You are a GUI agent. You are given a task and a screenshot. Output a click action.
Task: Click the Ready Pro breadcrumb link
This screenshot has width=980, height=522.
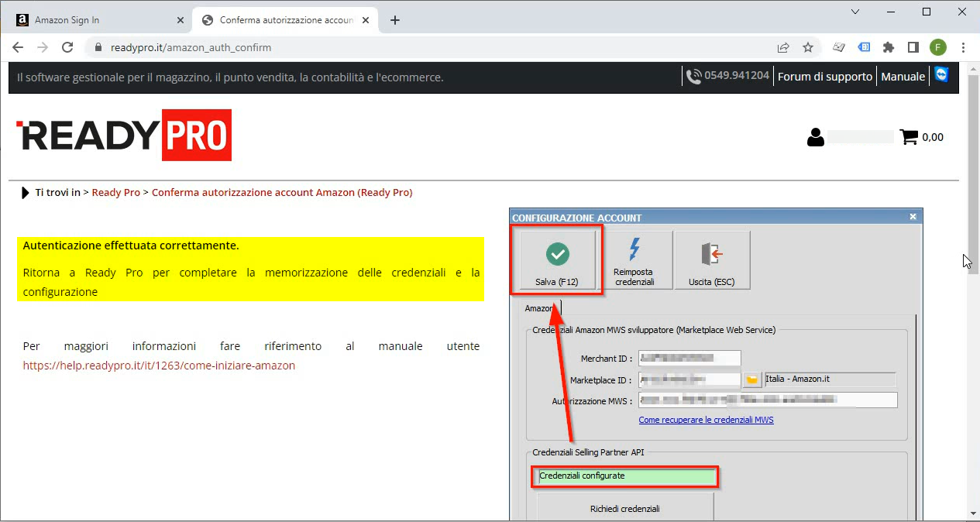(116, 192)
